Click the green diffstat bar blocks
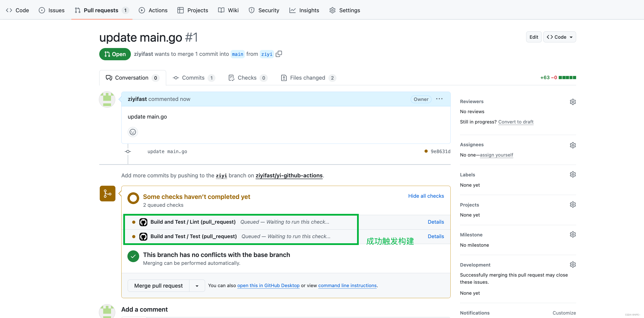 (567, 77)
